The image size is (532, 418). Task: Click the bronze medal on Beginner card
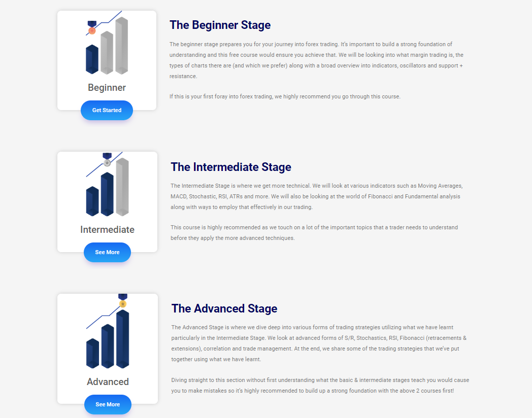coord(92,28)
